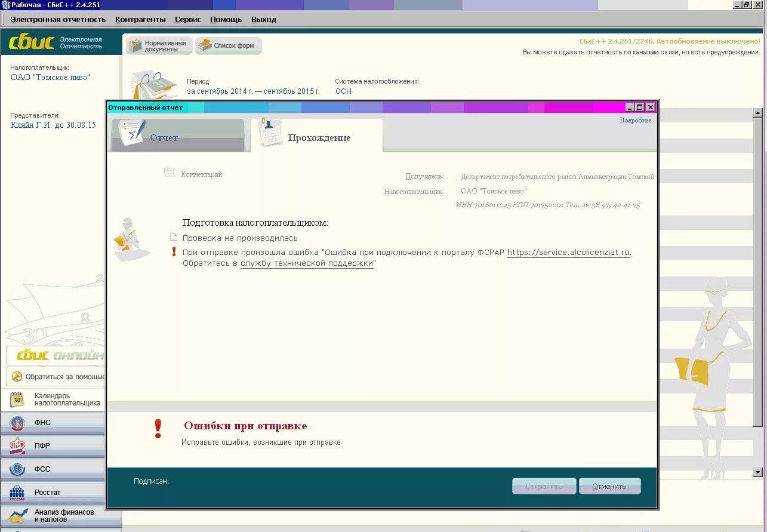Click Проверка не производилась text
The height and width of the screenshot is (532, 767).
[x=240, y=238]
